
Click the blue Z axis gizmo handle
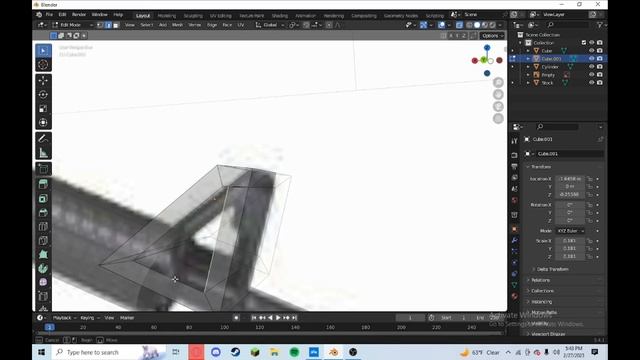click(487, 48)
